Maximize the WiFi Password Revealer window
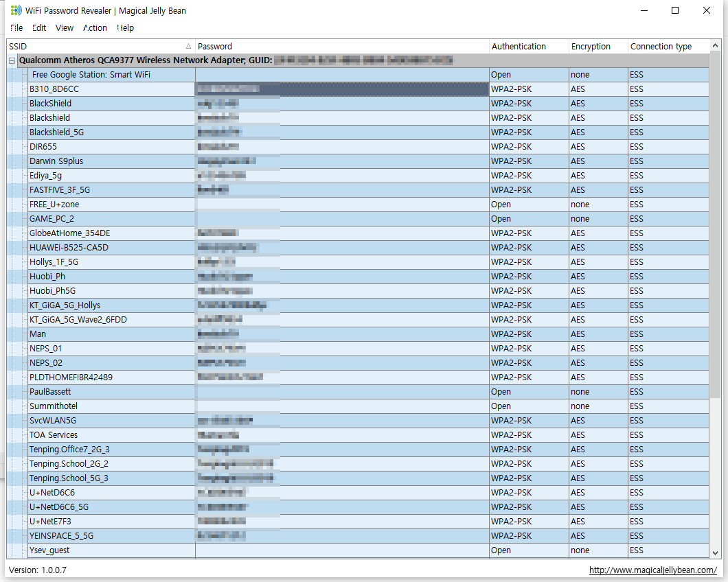 tap(675, 10)
